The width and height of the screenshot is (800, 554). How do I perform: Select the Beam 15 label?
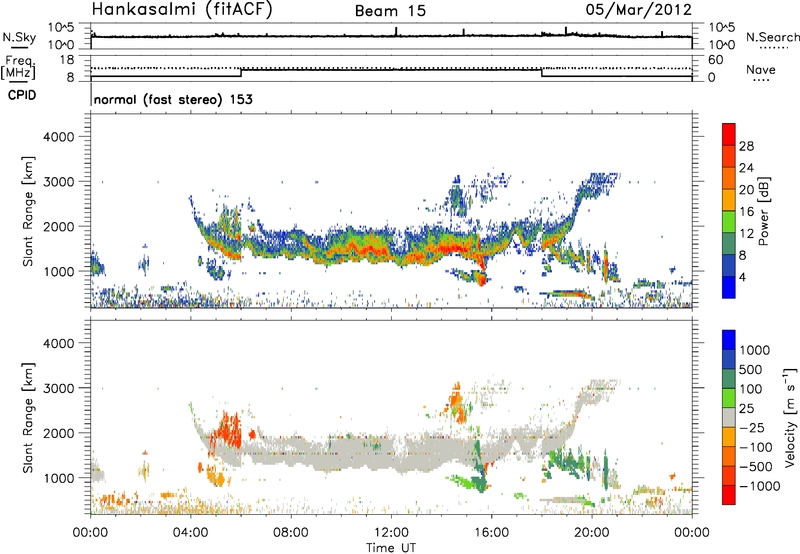click(390, 11)
